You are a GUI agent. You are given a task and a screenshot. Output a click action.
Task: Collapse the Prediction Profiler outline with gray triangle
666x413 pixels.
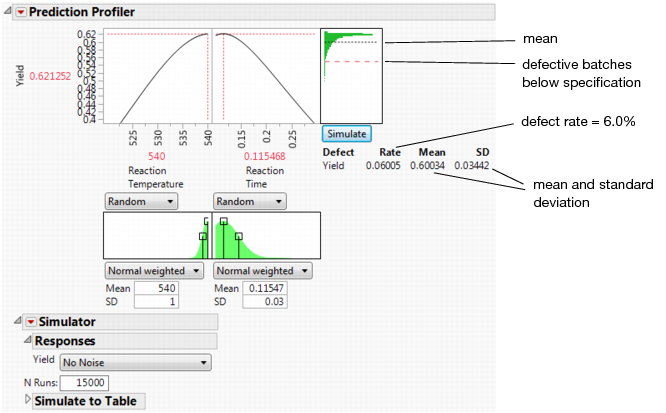click(x=8, y=10)
